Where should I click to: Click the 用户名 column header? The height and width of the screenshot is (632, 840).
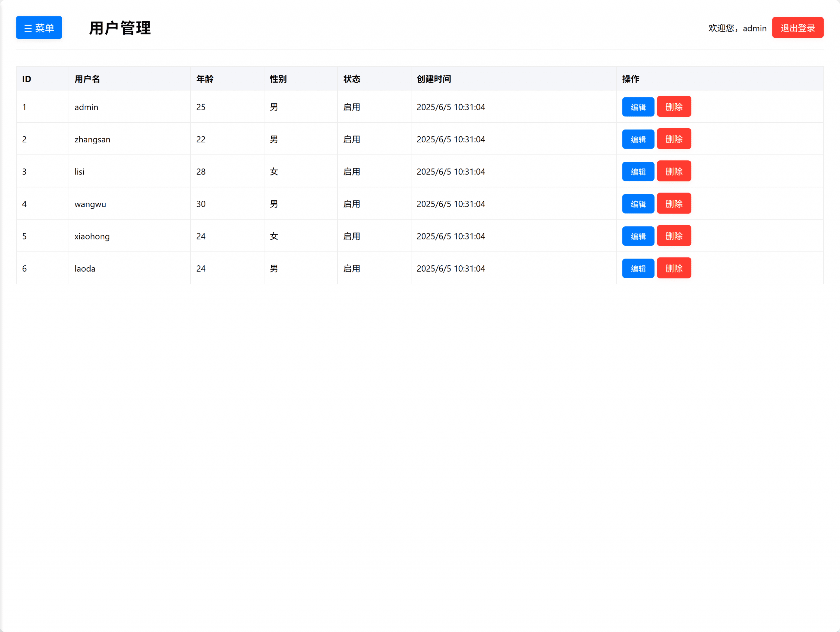click(87, 79)
